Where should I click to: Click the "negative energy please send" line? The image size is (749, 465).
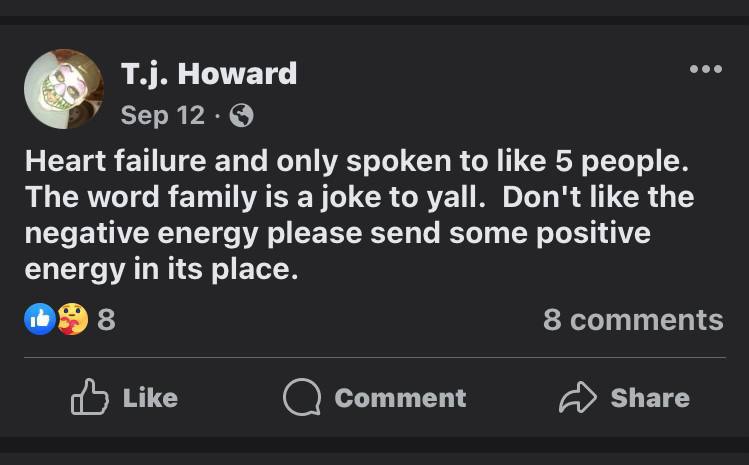tap(337, 233)
